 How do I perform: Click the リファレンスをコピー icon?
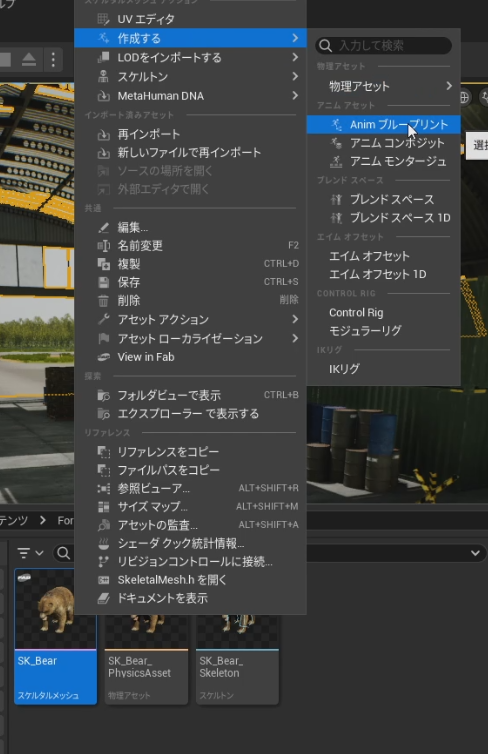click(103, 452)
